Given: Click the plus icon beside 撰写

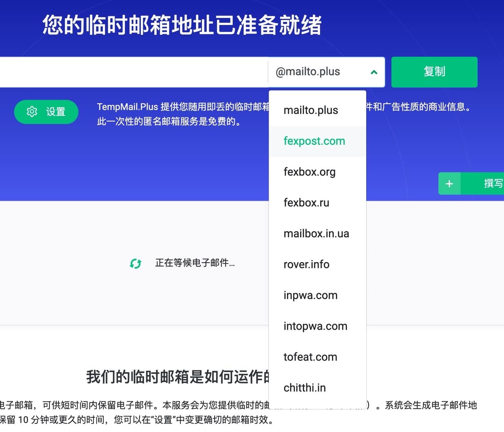Looking at the screenshot, I should click(449, 183).
